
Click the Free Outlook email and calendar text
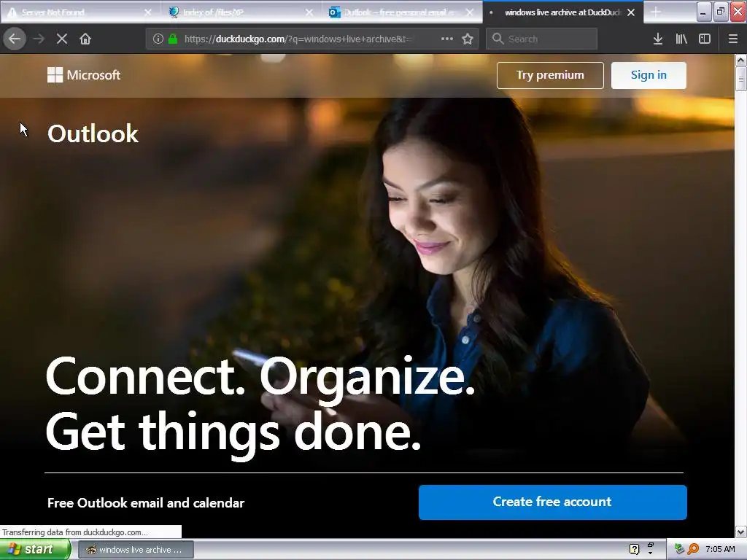146,503
